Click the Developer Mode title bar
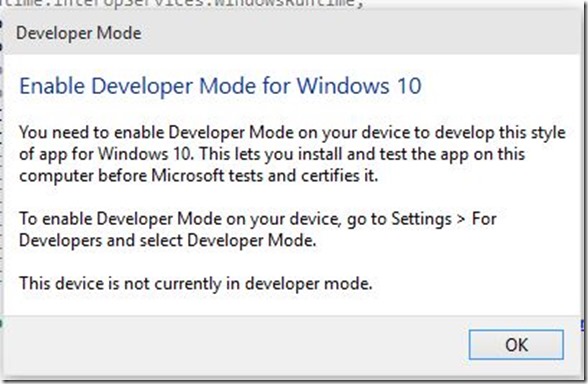588x384 pixels. click(x=292, y=33)
